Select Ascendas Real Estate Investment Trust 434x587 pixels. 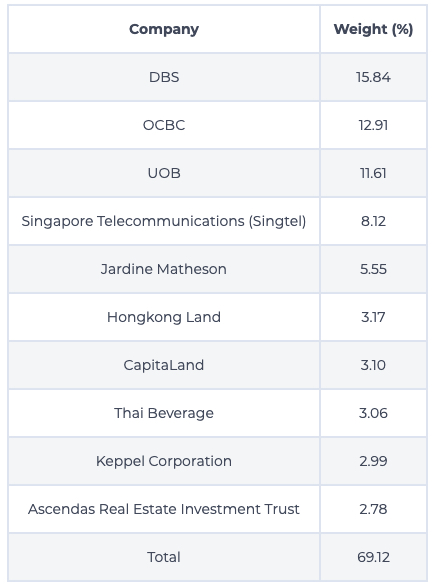click(164, 509)
